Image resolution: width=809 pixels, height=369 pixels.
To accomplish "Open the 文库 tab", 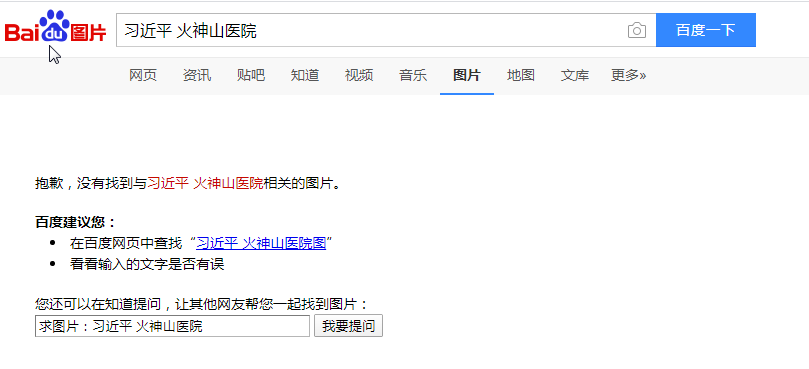I will pos(575,75).
